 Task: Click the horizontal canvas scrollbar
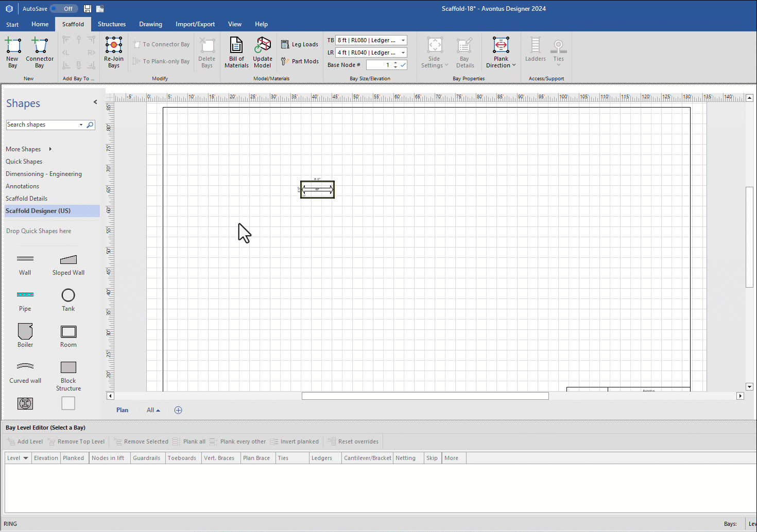point(425,396)
